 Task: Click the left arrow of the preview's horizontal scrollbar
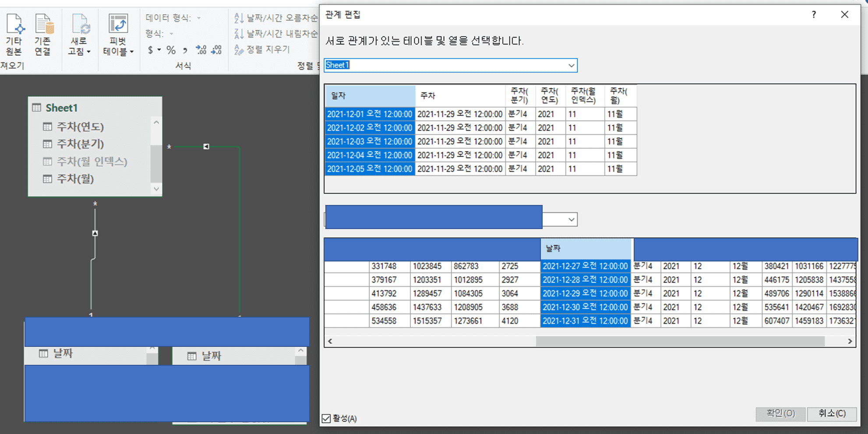(x=330, y=341)
